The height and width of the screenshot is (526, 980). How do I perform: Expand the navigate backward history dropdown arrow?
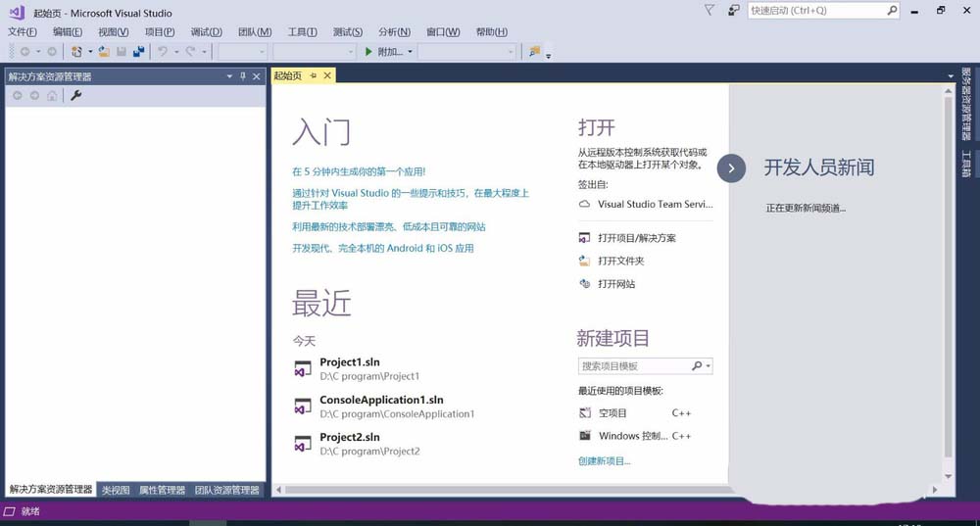coord(38,52)
